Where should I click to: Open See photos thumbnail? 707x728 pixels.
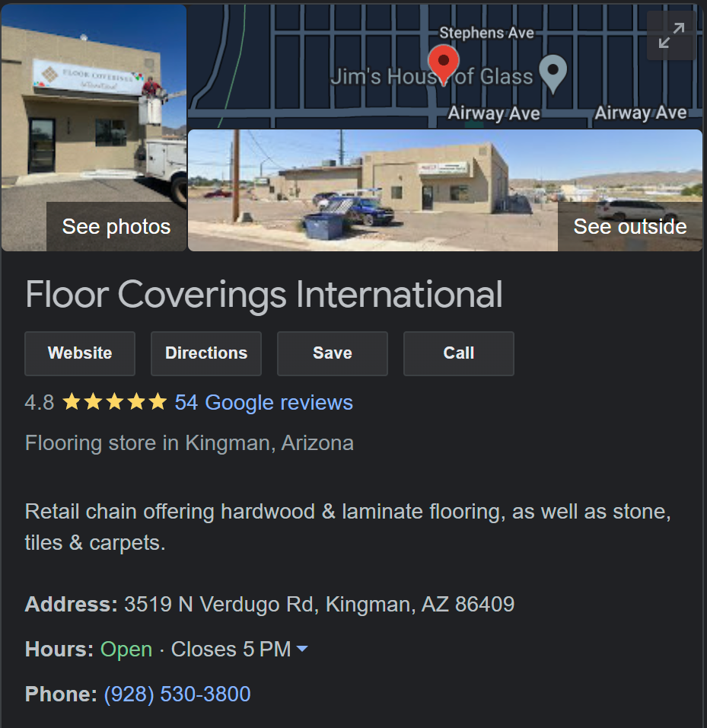pos(116,227)
